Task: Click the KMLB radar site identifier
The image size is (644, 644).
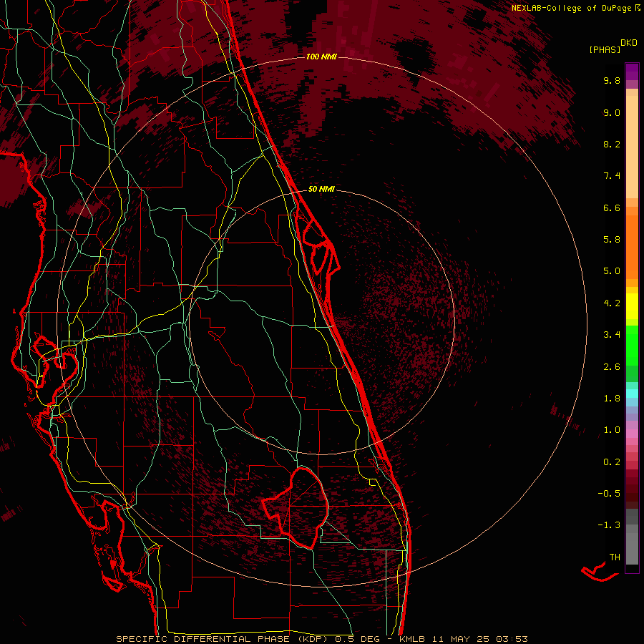Action: pos(411,639)
